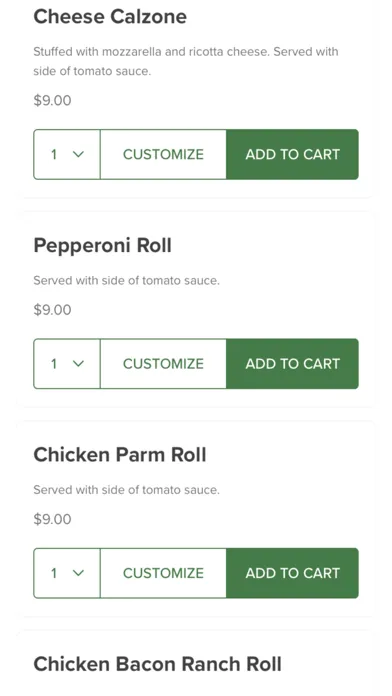The height and width of the screenshot is (696, 392).
Task: Expand the Chicken Parm Roll quantity selector
Action: click(x=67, y=573)
